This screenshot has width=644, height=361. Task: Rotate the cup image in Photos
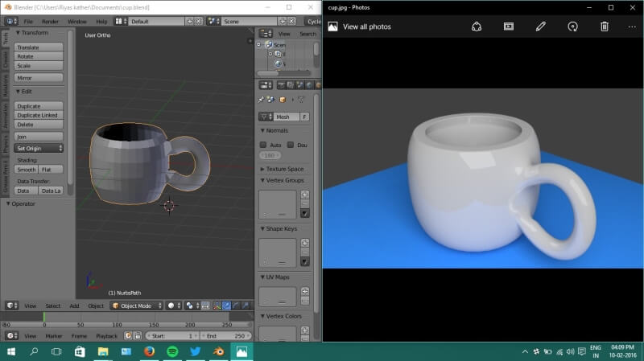tap(572, 27)
